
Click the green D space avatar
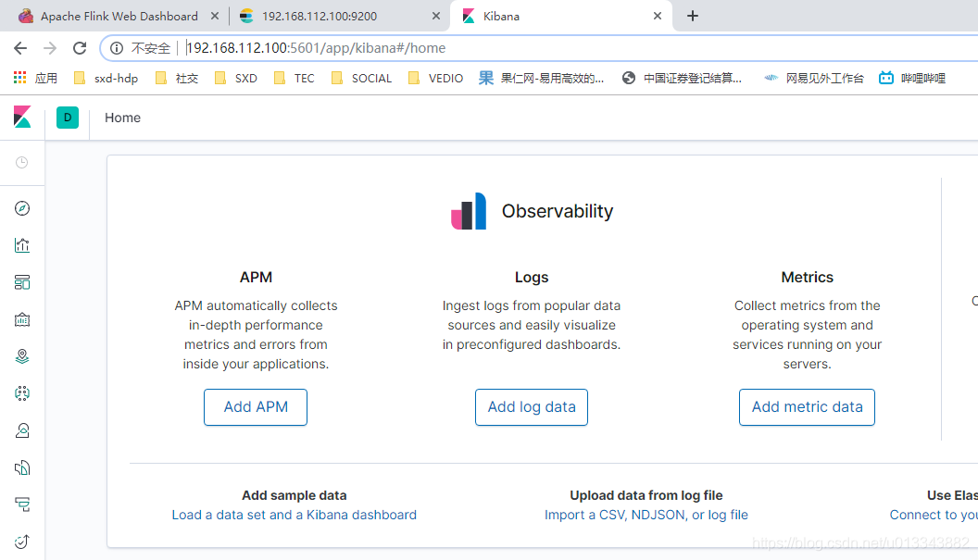click(68, 118)
